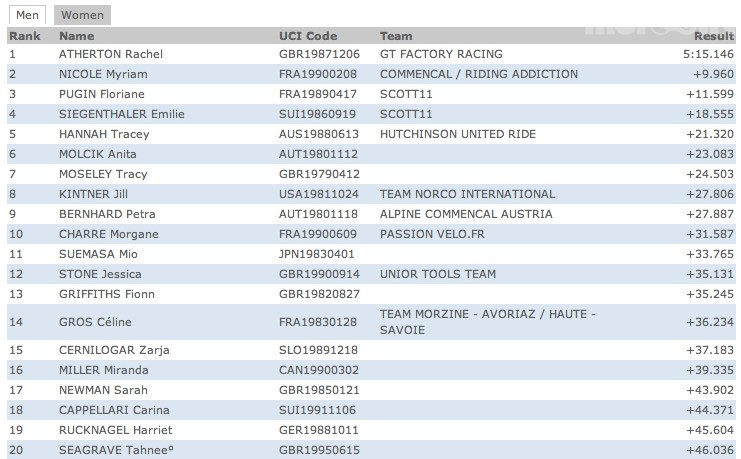Select rider name GROS Céline
Viewport: 741px width, 459px height.
tap(96, 322)
